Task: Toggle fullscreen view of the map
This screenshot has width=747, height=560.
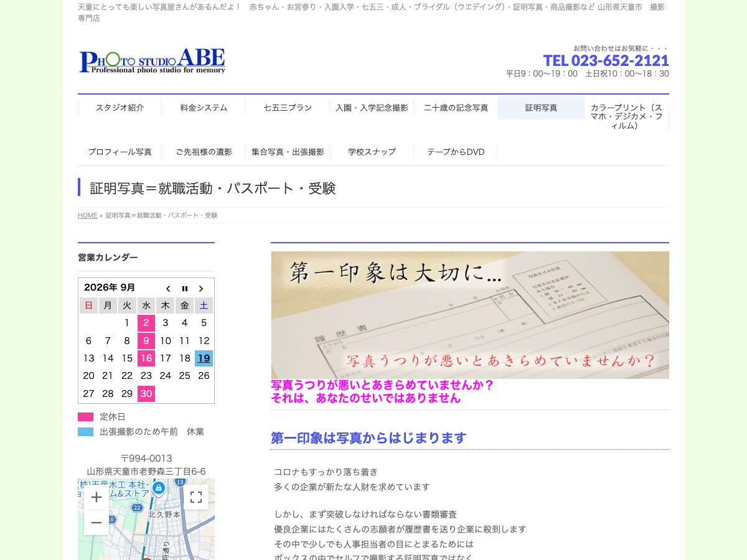Action: (x=196, y=497)
